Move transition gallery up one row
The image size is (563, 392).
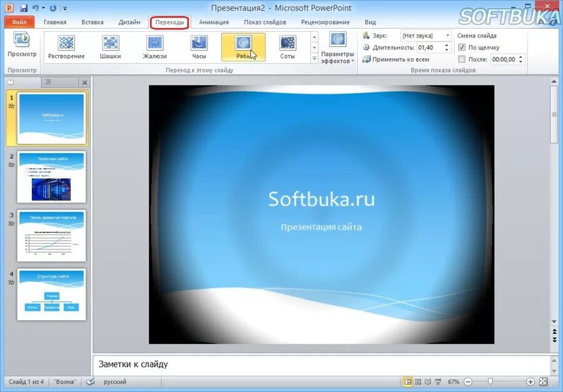314,37
